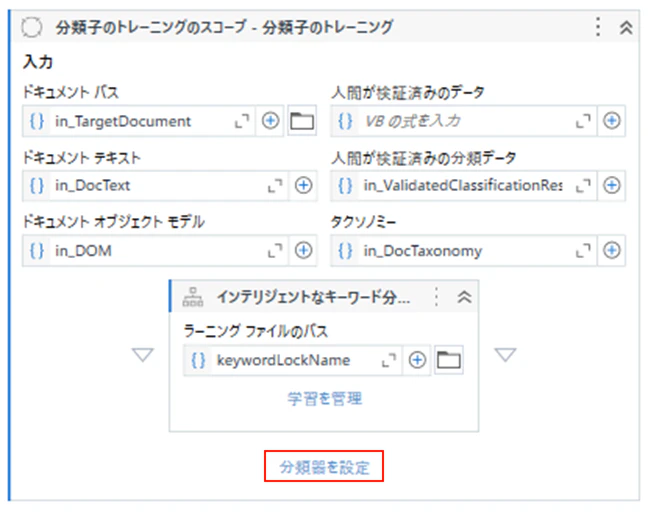The height and width of the screenshot is (512, 648).
Task: Click the in_DOM input field
Action: click(x=155, y=250)
